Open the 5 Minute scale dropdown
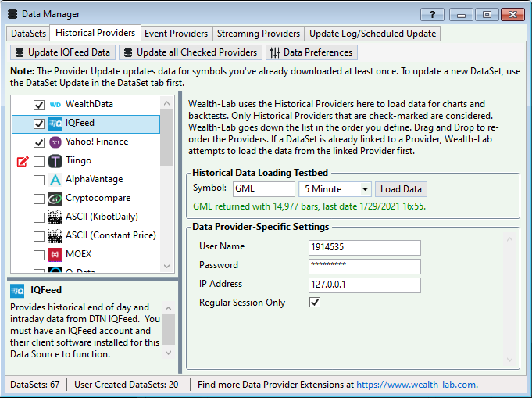 coord(335,189)
